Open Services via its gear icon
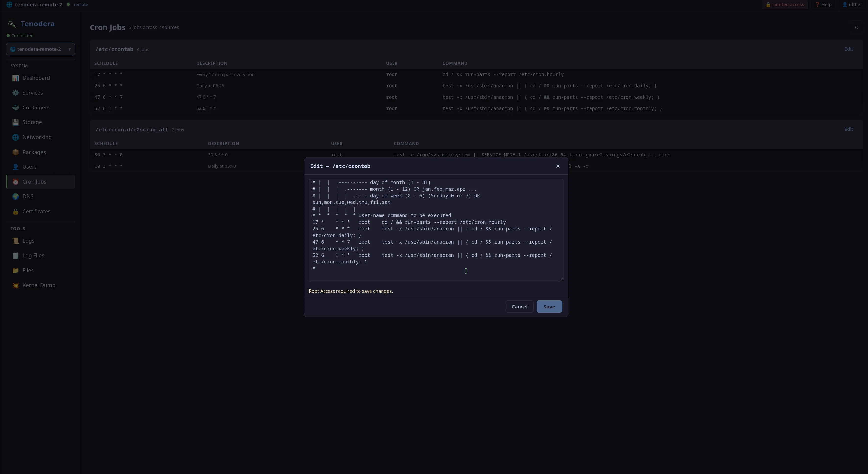Image resolution: width=868 pixels, height=474 pixels. 15,93
